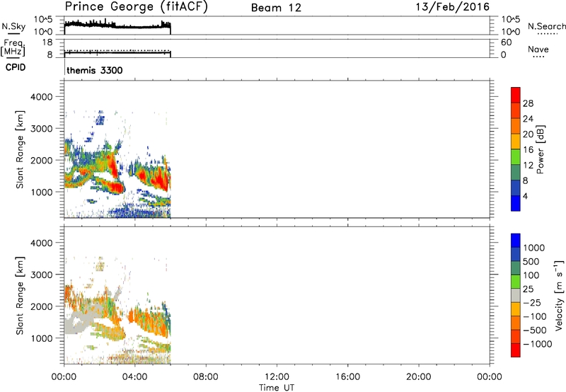Click the blue bottom segment of Power colorbar
Viewport: 566px width, 392px height.
coord(516,203)
